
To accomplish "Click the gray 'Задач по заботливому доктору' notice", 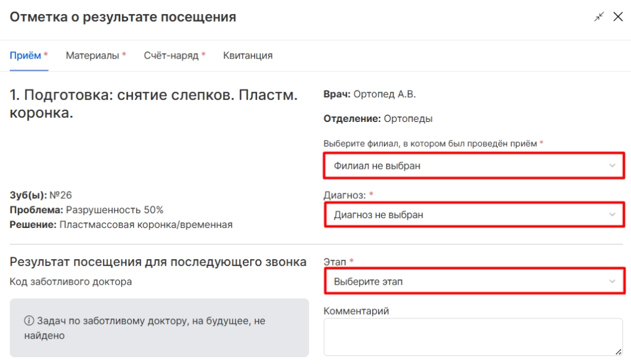I will [x=160, y=328].
